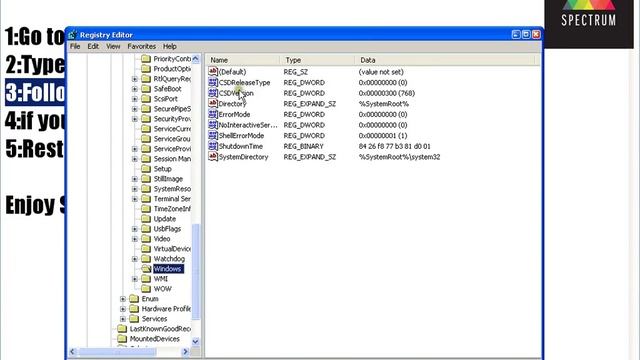
Task: Expand the SafeBoot key
Action: (135, 89)
